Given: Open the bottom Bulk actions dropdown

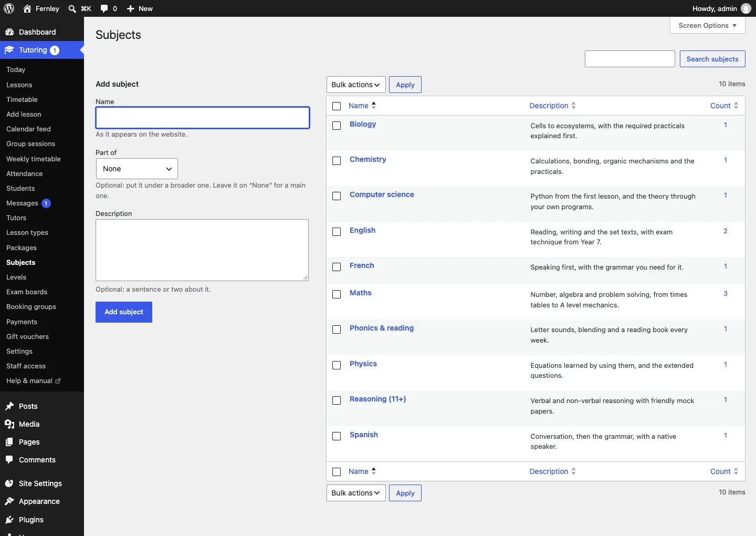Looking at the screenshot, I should tap(356, 493).
